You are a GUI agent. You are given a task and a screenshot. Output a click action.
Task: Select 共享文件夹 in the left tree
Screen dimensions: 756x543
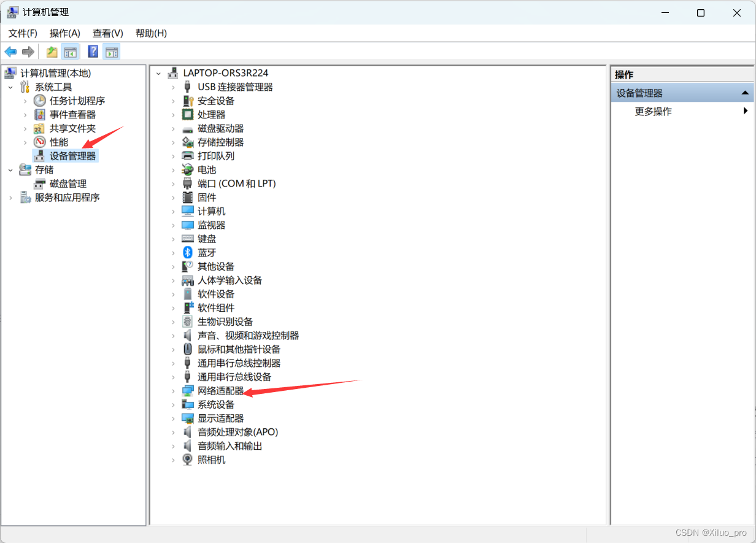[x=72, y=128]
